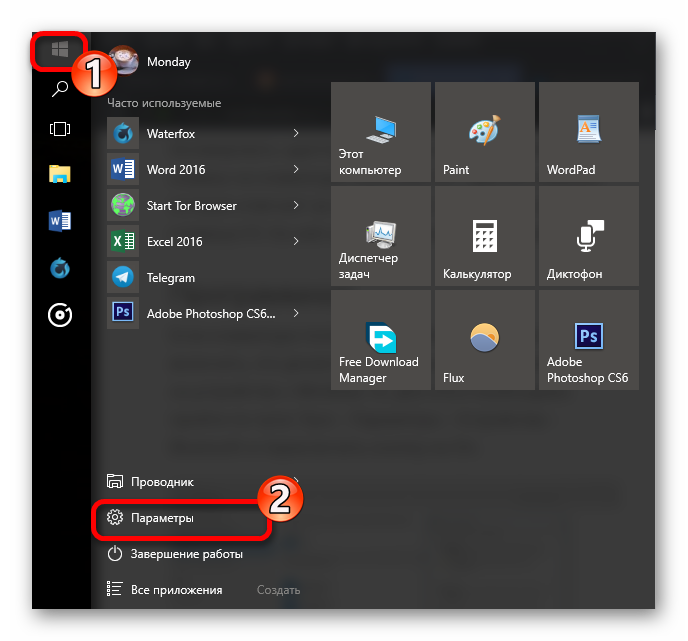Click the circular disc icon in sidebar
688x641 pixels.
coord(60,315)
